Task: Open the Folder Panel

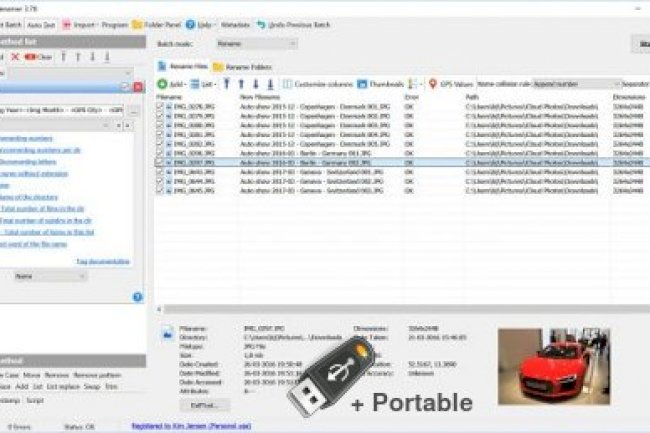Action: (x=157, y=25)
